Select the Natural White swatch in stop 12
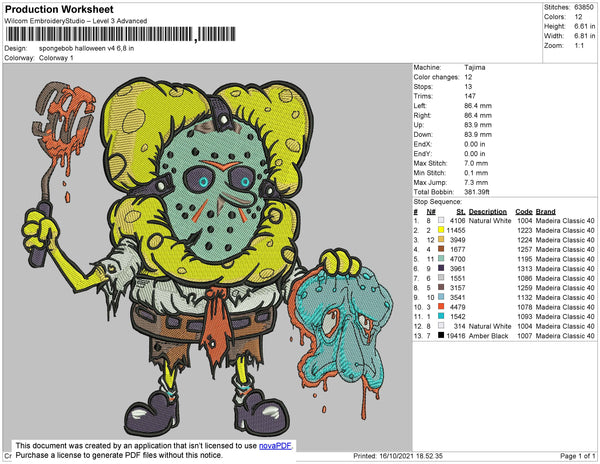The height and width of the screenshot is (464, 600). [x=441, y=326]
